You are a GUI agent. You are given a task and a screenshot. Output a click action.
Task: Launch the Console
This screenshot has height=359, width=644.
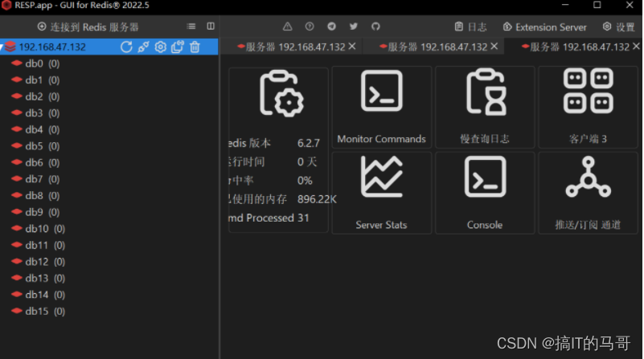coord(485,193)
